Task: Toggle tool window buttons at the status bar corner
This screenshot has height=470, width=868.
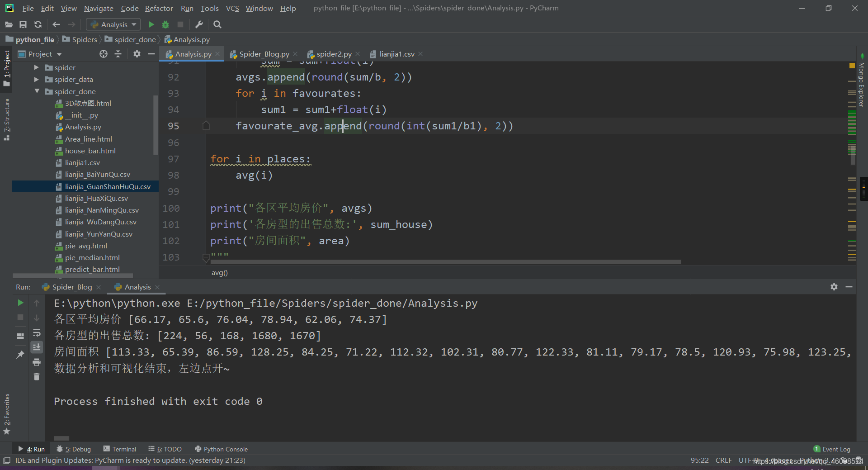Action: coord(7,461)
